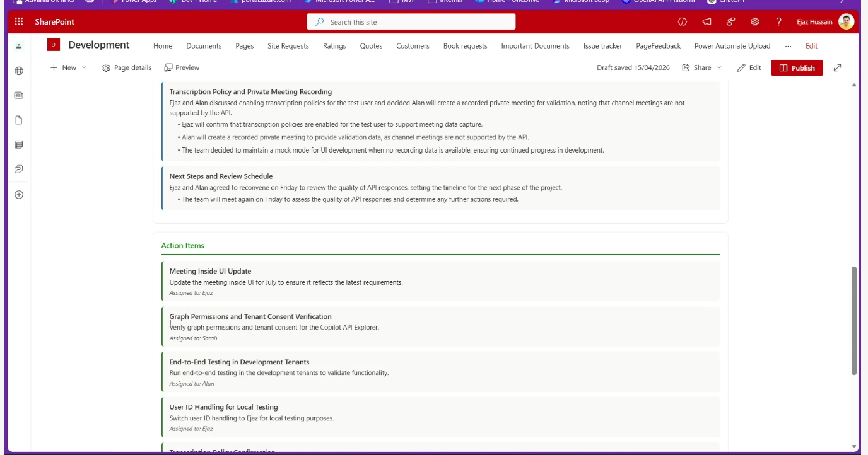The height and width of the screenshot is (455, 868).
Task: Open the news icon in app bar
Action: pos(19,95)
